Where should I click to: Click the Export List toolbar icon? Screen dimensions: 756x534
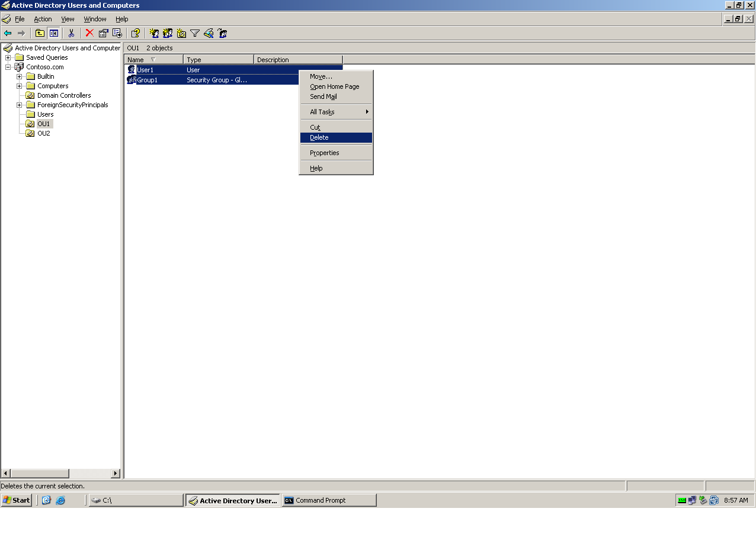point(116,33)
